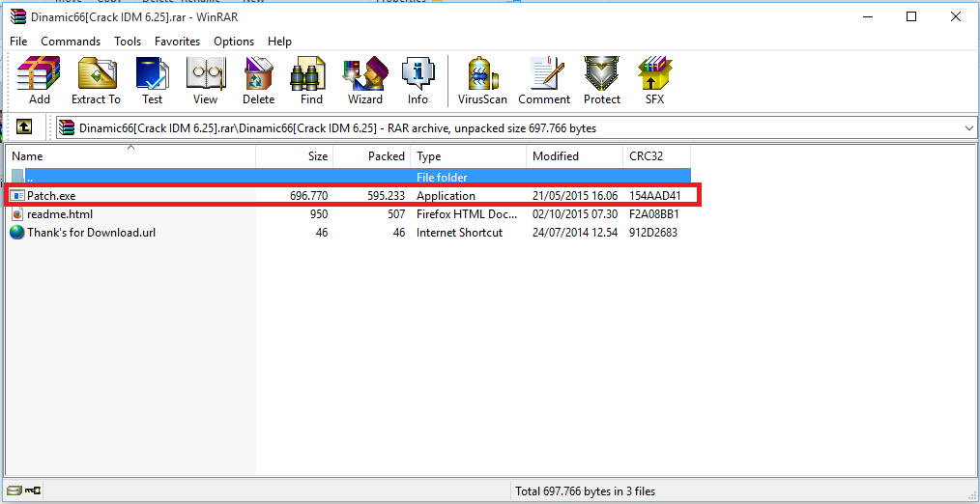Open the Help menu
980x504 pixels.
pyautogui.click(x=279, y=42)
